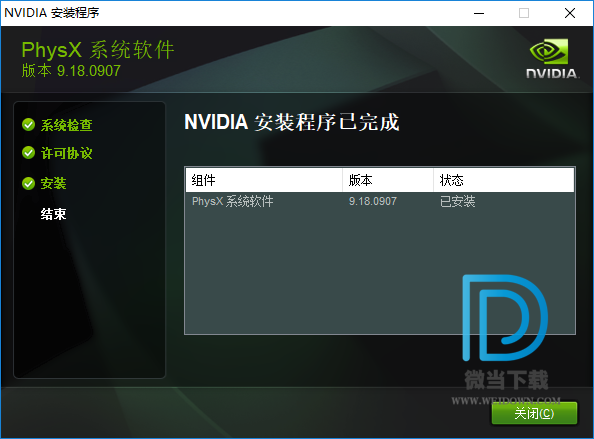594x439 pixels.
Task: Click the 版本 column header
Action: pyautogui.click(x=388, y=180)
